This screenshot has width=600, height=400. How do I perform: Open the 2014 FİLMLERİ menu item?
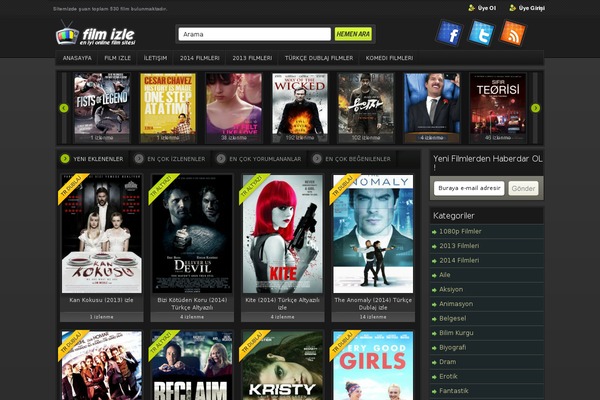click(x=200, y=58)
